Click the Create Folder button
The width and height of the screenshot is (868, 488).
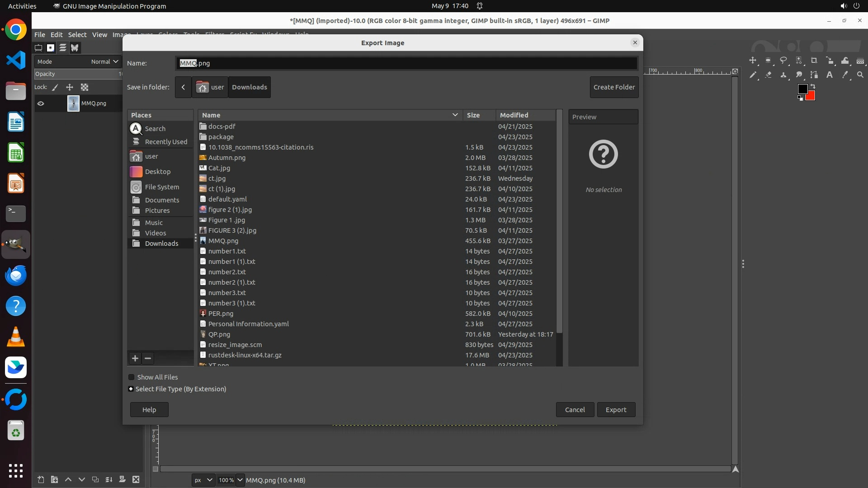pos(613,87)
